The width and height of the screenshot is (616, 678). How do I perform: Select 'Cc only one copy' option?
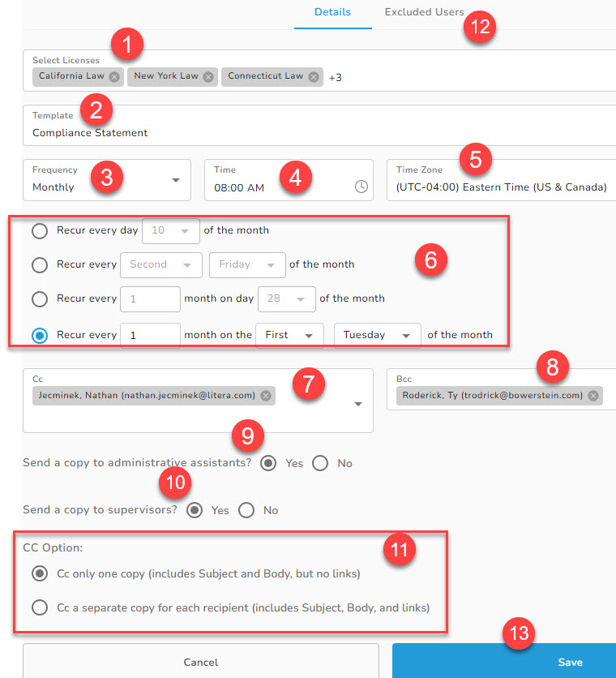[x=40, y=574]
